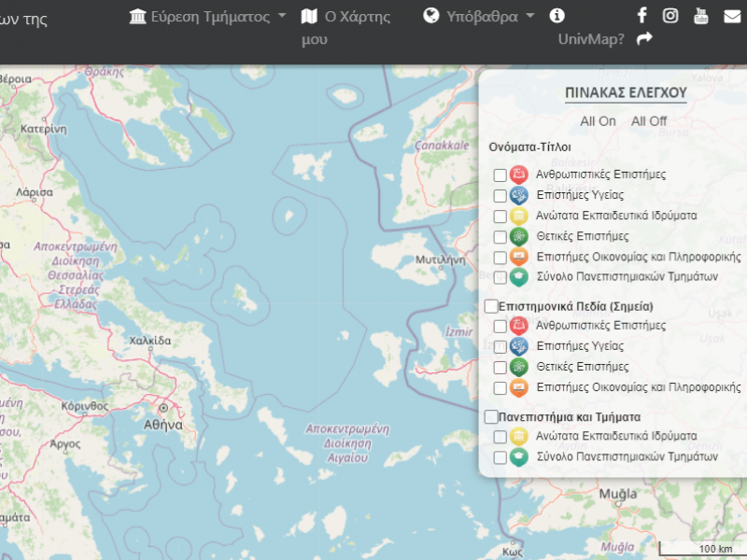Click the ΠΙΝΑΚΑΣ ΕΛΕΓΧΟΥ heading
Viewport: 747px width, 560px height.
coord(626,92)
